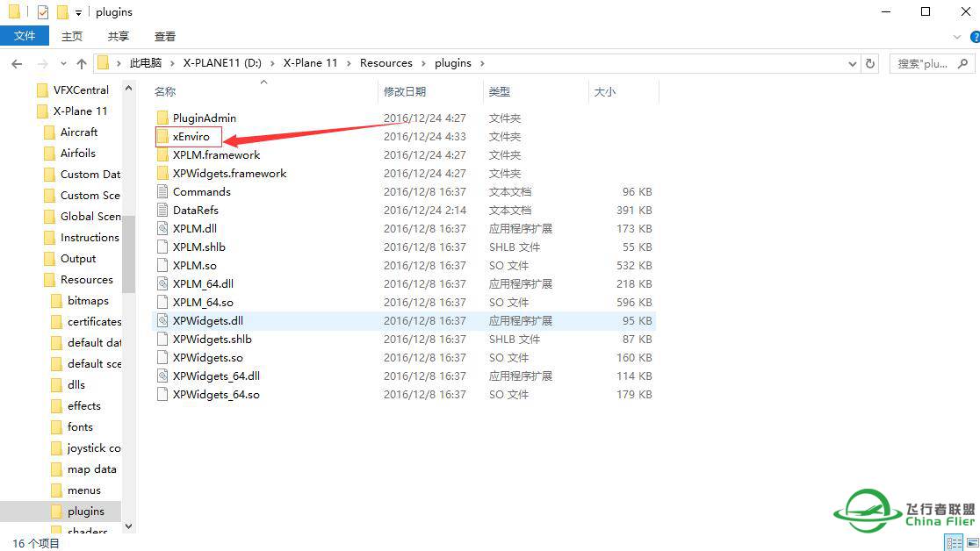Select XPWidgets.shlb file icon
980x551 pixels.
pos(162,339)
